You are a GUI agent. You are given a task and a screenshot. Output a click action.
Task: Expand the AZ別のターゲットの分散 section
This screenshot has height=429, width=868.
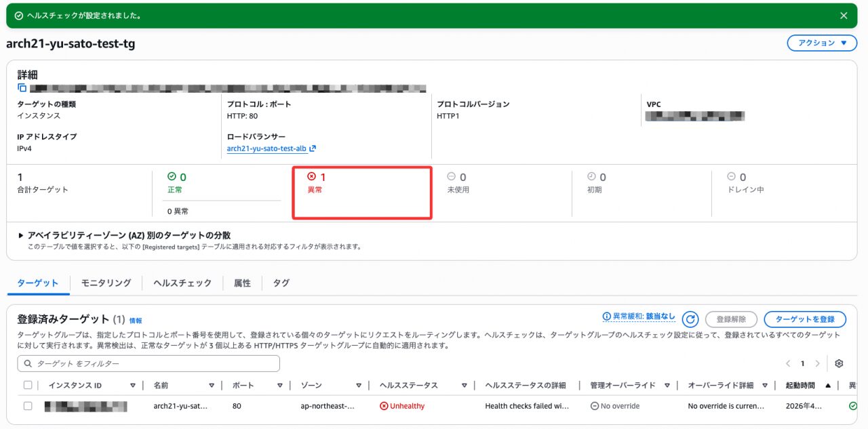coord(22,235)
